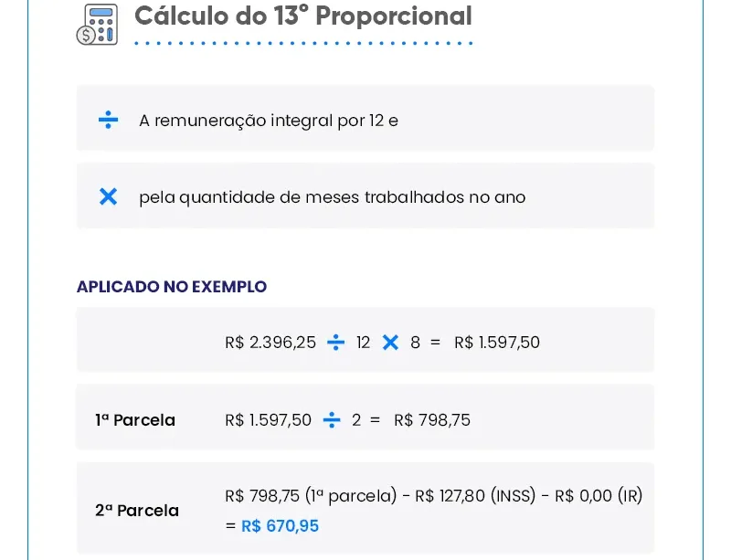The height and width of the screenshot is (560, 731).
Task: Select "R$ 798,75 (1ª parcela)" in the second installment row
Action: [311, 496]
